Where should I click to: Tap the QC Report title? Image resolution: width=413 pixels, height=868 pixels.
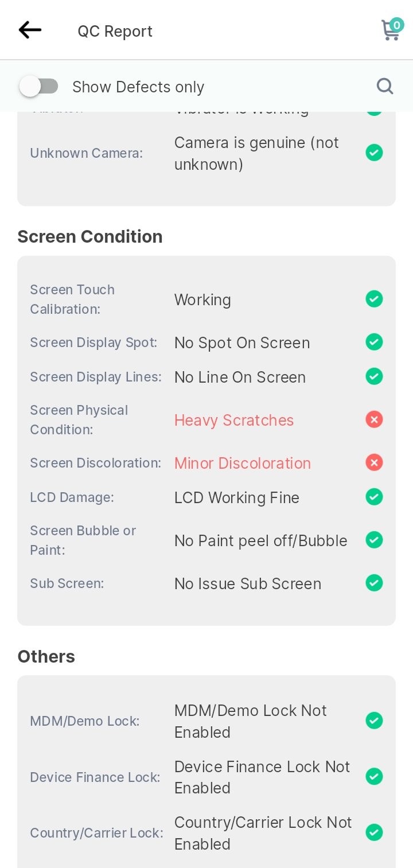point(115,31)
